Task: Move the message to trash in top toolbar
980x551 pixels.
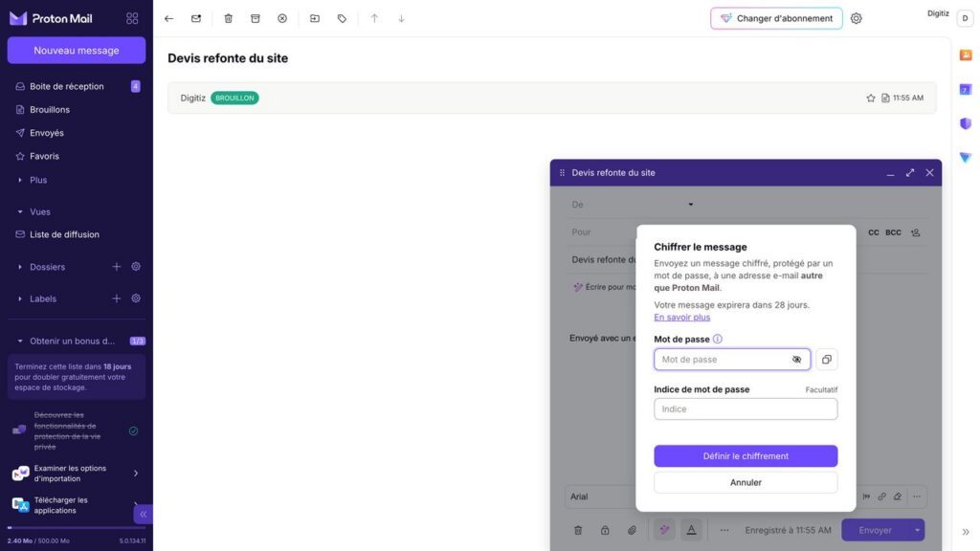Action: point(228,18)
